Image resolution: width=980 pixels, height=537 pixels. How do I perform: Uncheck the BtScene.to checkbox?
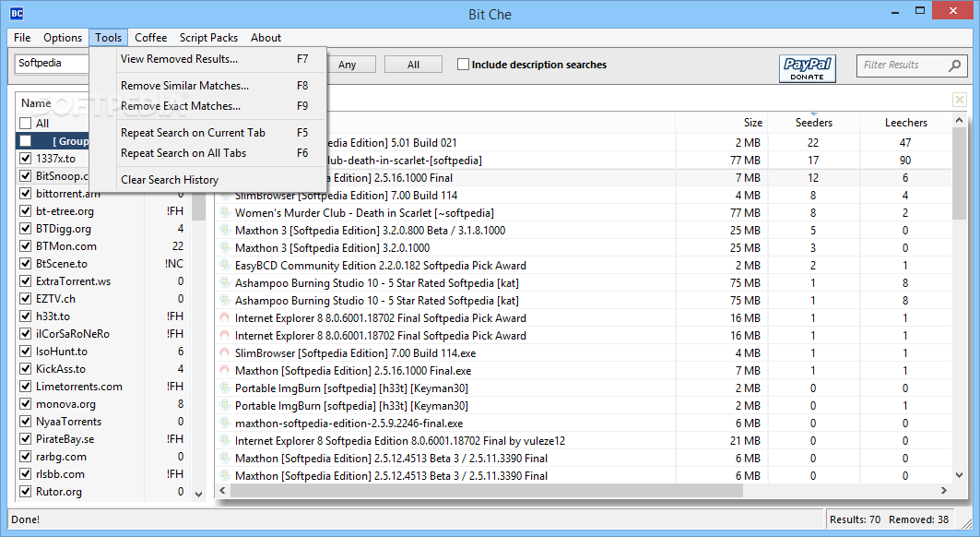tap(26, 264)
